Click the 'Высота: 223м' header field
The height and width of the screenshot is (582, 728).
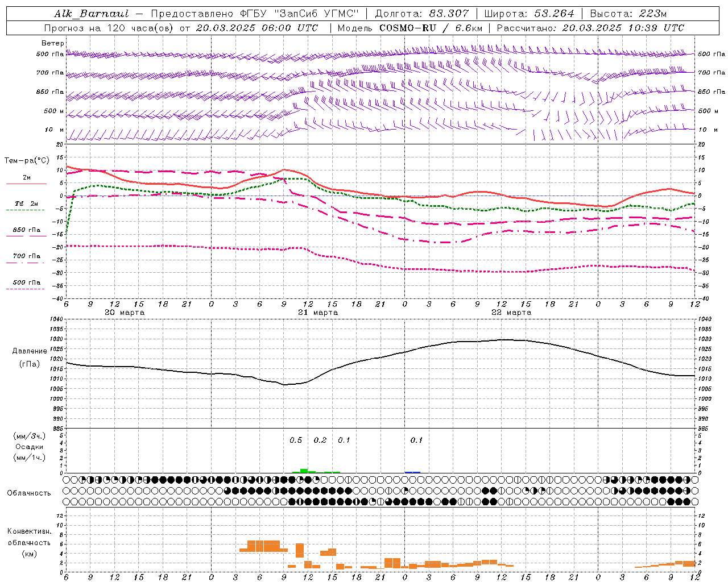coord(628,14)
